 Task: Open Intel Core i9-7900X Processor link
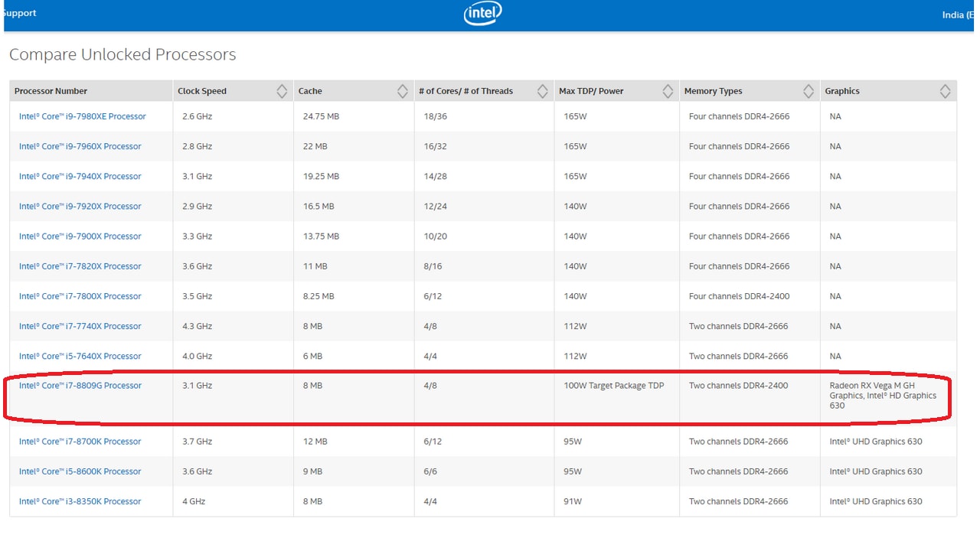coord(80,236)
